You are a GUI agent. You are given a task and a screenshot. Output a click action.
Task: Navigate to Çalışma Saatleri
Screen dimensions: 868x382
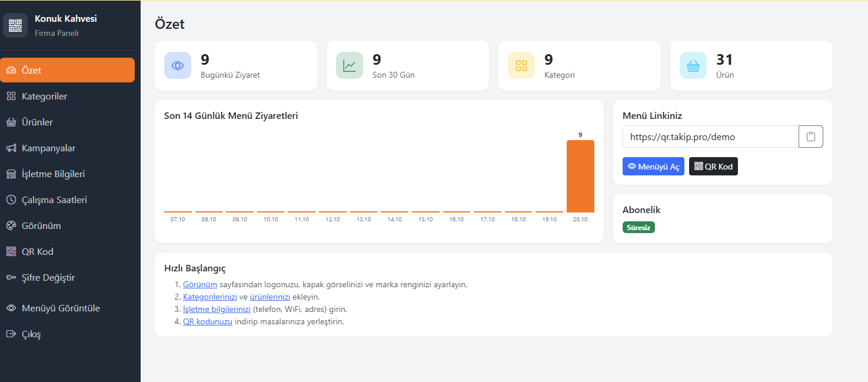(67, 200)
